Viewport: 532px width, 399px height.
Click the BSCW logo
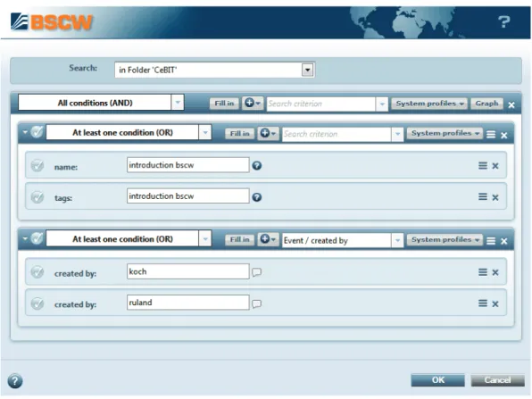click(x=52, y=22)
